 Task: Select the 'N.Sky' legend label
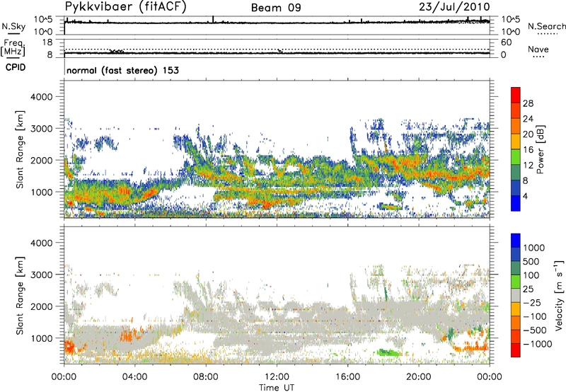13,26
